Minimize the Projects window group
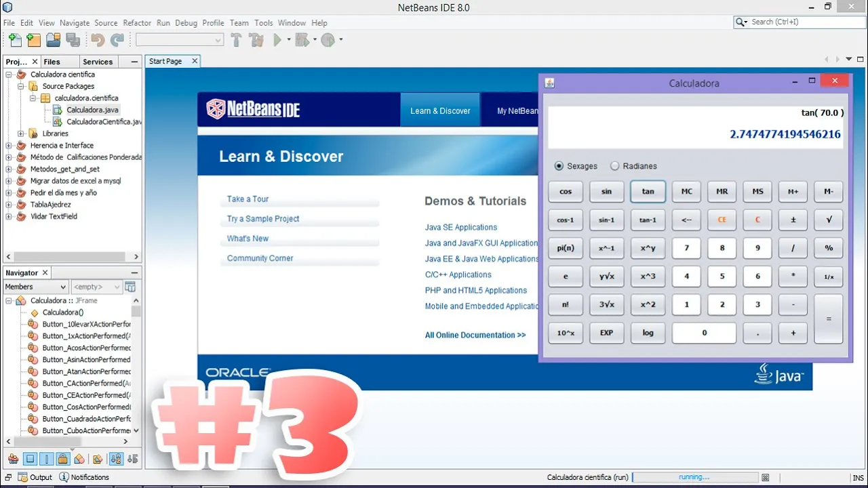 pyautogui.click(x=135, y=62)
